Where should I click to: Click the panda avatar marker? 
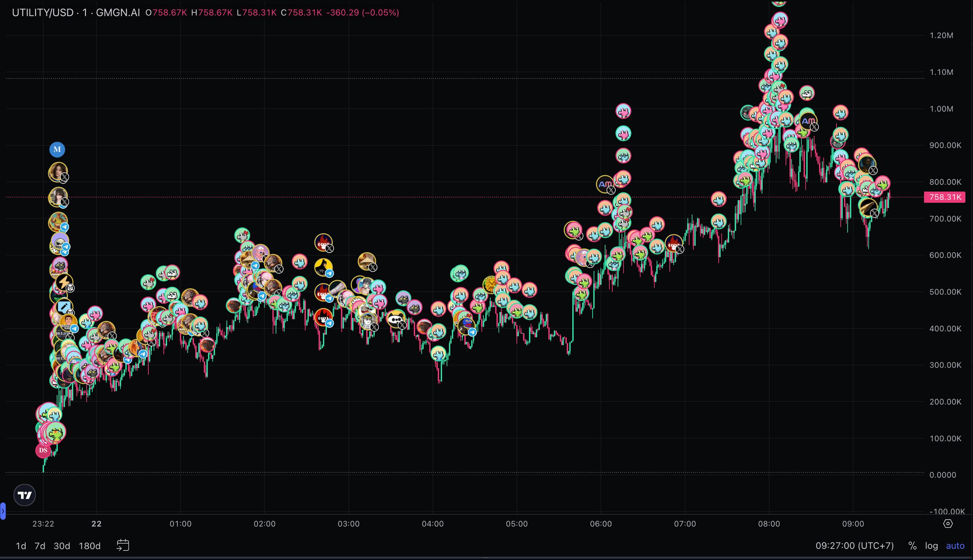396,319
